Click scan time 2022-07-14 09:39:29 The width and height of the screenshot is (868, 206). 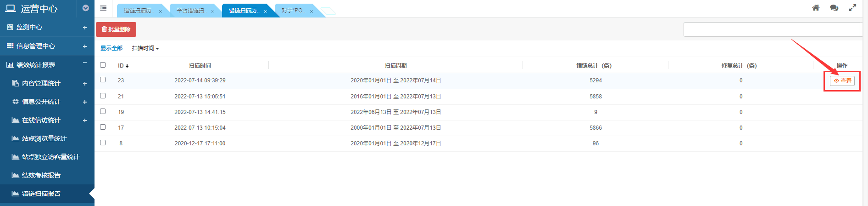pyautogui.click(x=200, y=80)
